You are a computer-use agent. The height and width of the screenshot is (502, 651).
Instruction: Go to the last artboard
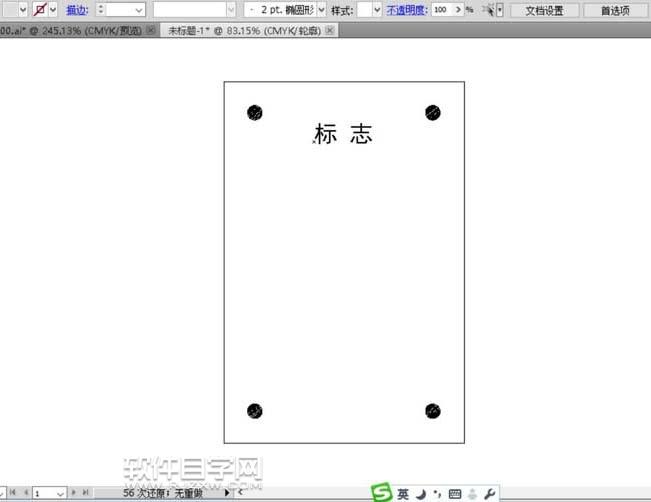(x=86, y=492)
